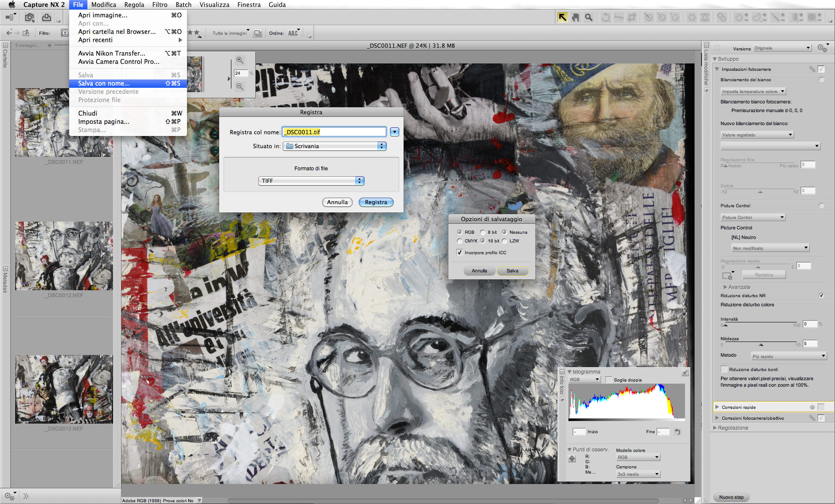Click Salva in Opzioni di salvataggio
Image resolution: width=835 pixels, height=504 pixels.
512,271
